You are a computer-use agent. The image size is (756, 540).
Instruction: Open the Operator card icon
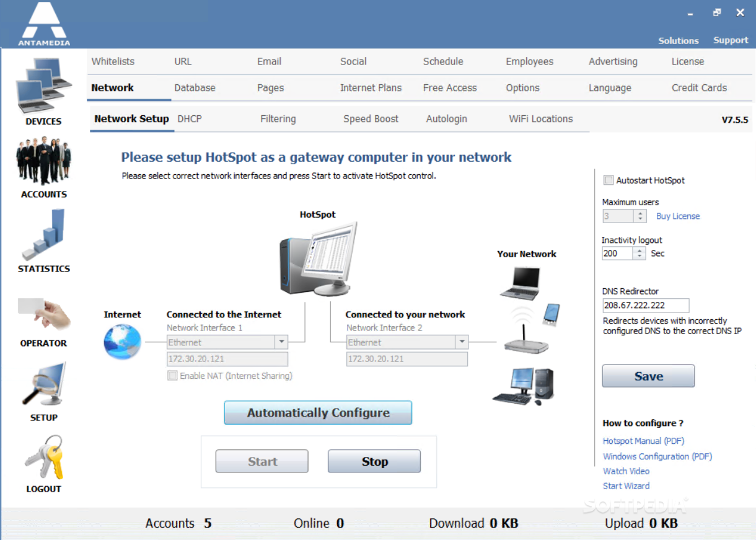pos(43,314)
